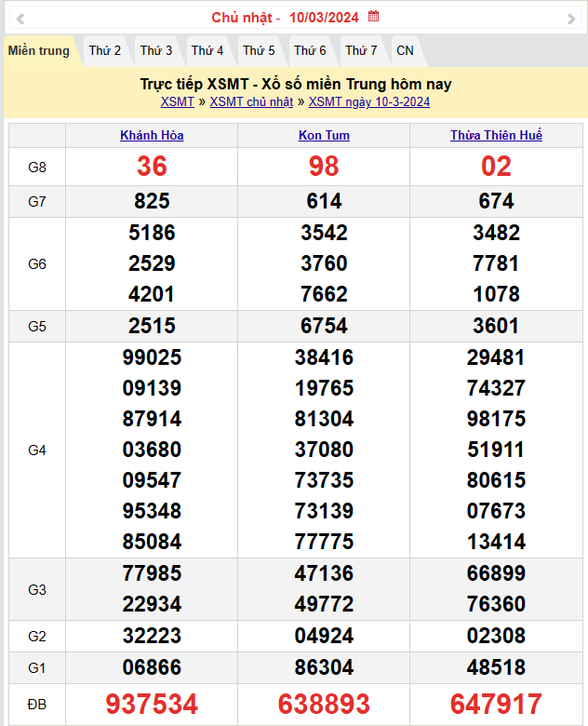
Task: Click the next day arrow icon
Action: coord(570,18)
